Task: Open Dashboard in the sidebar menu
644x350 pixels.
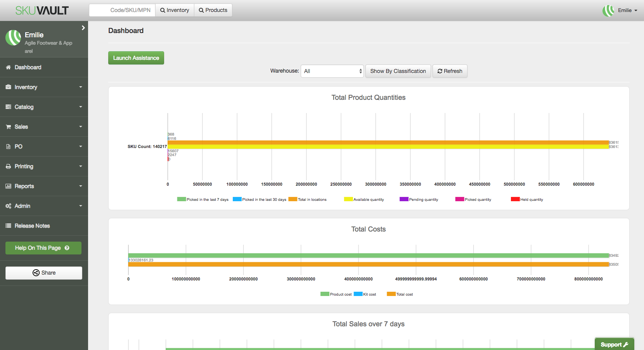Action: 44,67
